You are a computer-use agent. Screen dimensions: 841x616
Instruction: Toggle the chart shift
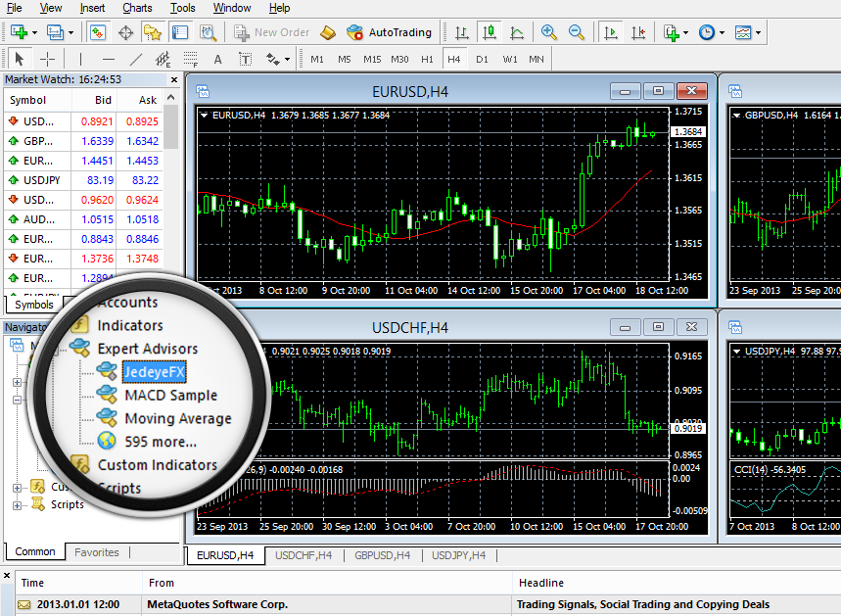637,31
